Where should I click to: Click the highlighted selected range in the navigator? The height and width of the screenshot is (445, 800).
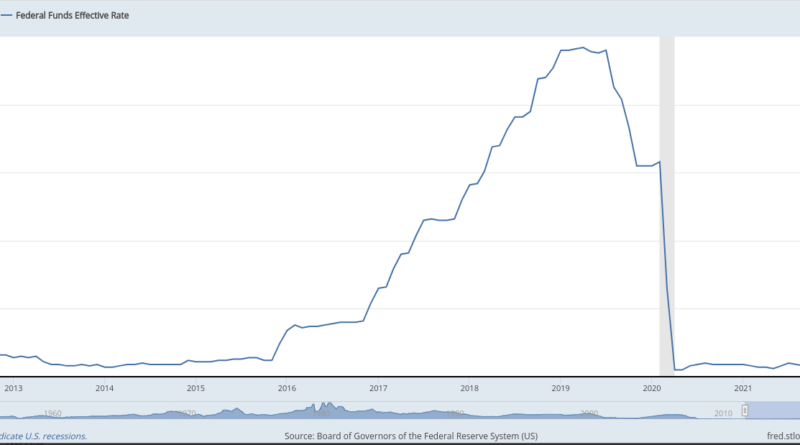(x=773, y=410)
